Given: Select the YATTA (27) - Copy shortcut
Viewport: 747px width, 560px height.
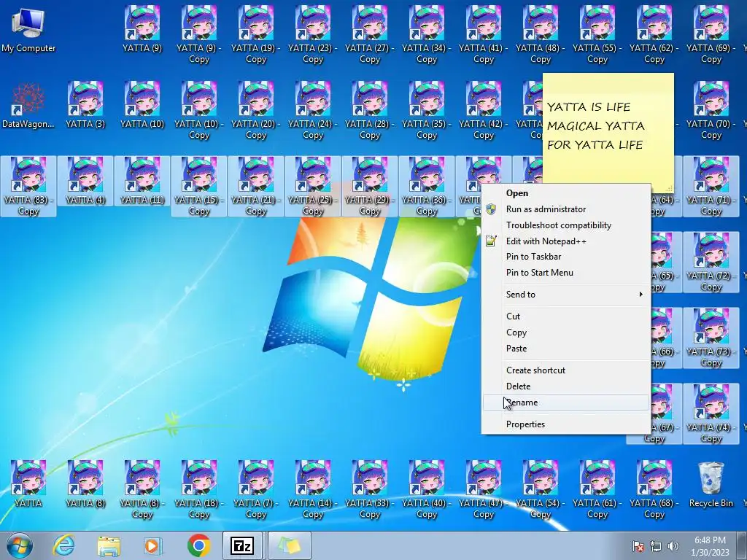Looking at the screenshot, I should pos(370,34).
